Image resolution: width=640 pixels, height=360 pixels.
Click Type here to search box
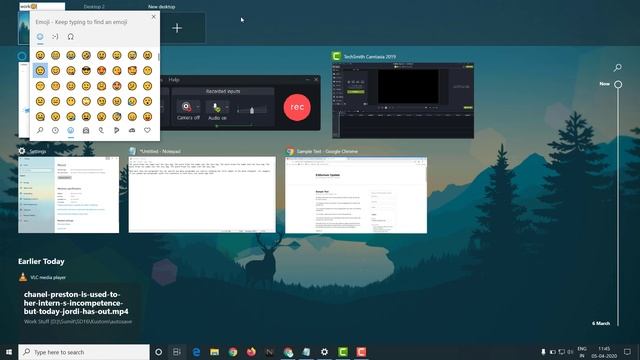click(84, 352)
